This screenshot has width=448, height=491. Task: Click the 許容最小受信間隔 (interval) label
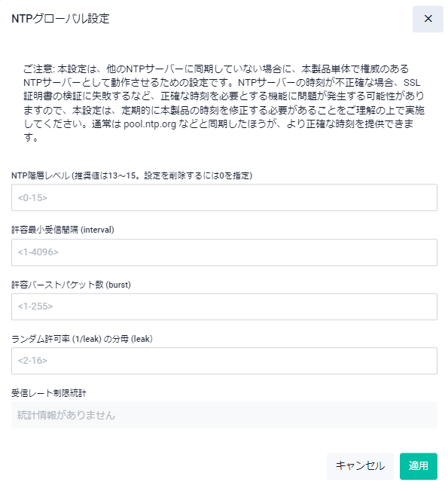tap(62, 230)
